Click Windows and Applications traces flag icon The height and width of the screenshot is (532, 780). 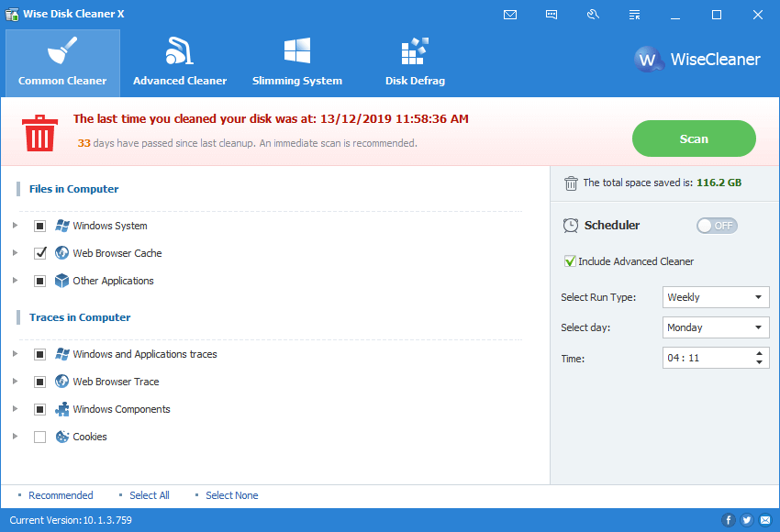[x=61, y=354]
